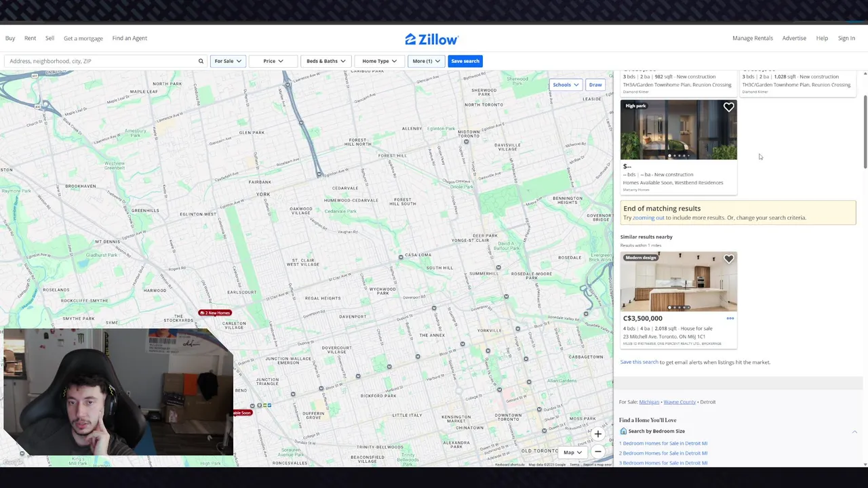Open the Schools dropdown on the map

pos(565,85)
